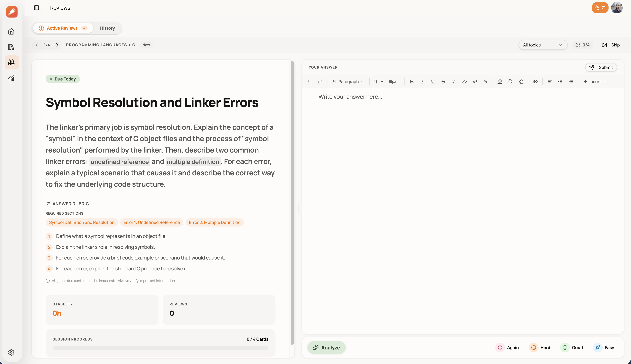Toggle italic formatting
Viewport: 631px width, 364px height.
pos(422,82)
